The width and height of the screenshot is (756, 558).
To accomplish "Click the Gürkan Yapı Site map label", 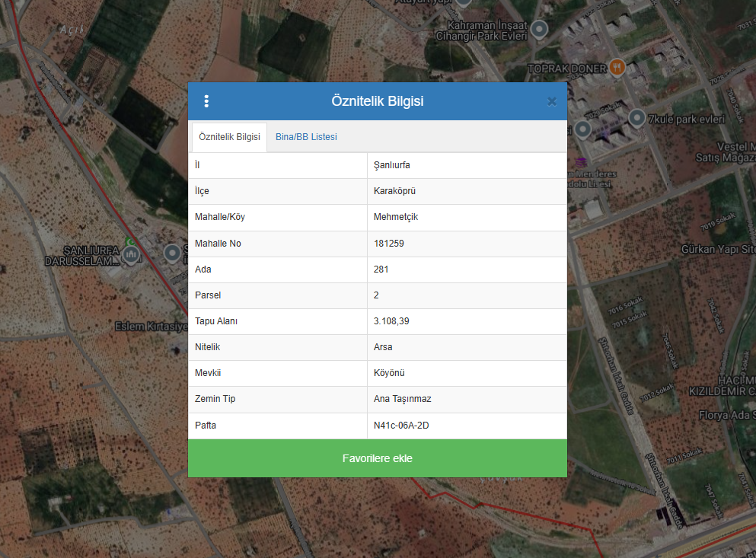I will [x=717, y=249].
